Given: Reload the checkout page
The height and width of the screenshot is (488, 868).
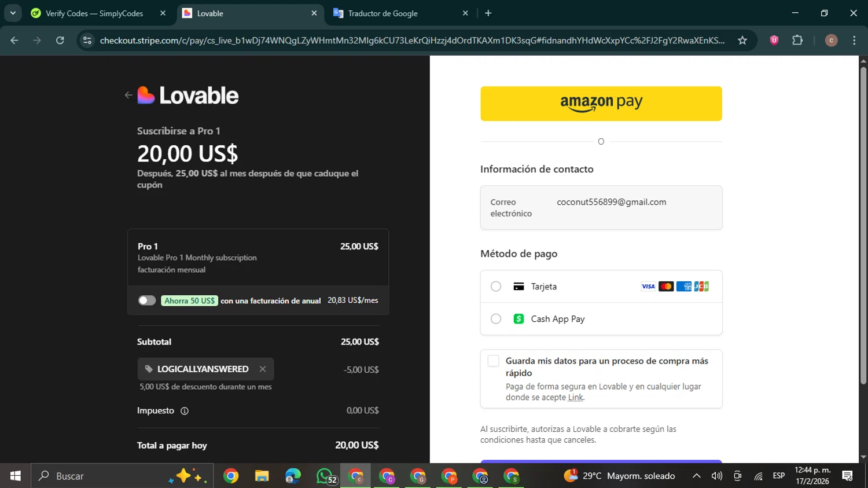Looking at the screenshot, I should point(60,41).
